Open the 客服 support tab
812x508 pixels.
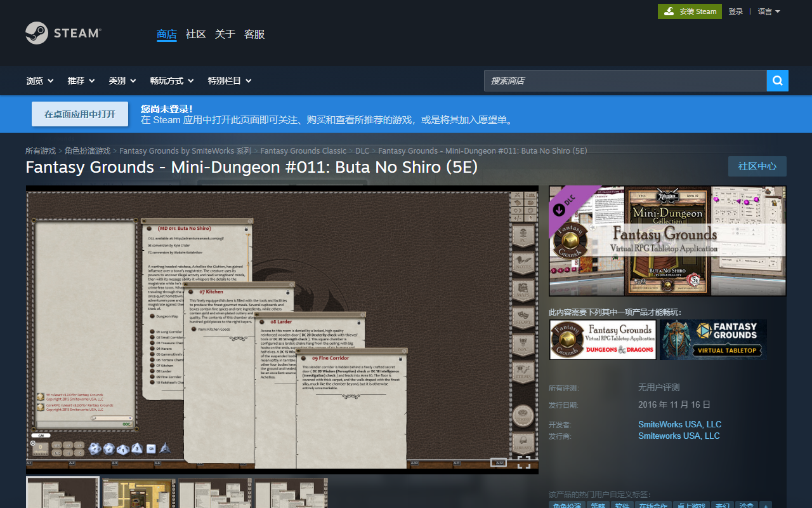point(254,34)
